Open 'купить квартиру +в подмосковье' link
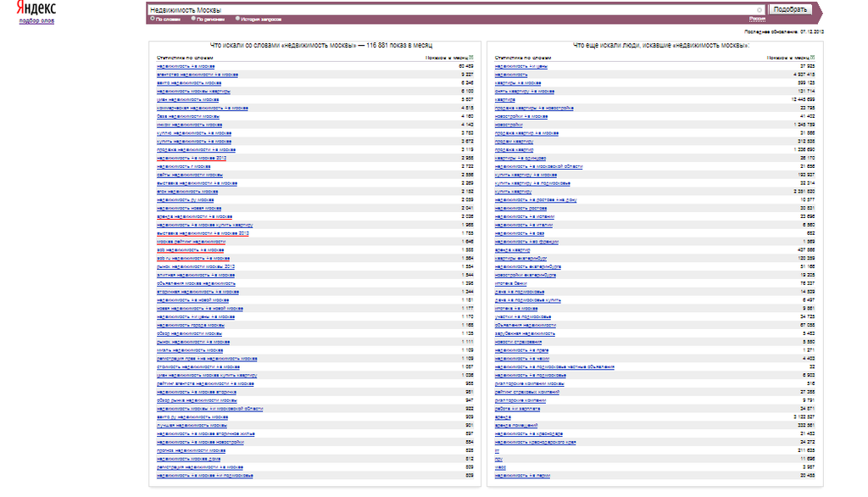 [x=532, y=183]
